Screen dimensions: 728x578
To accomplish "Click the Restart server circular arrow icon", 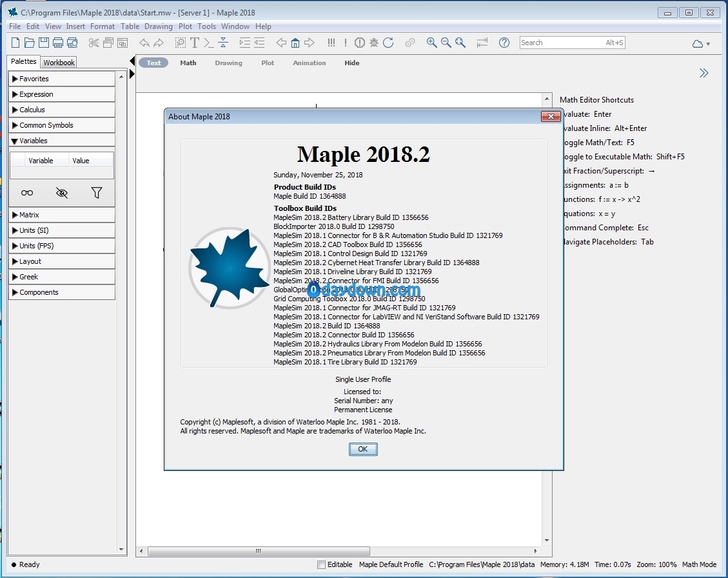I will [388, 43].
